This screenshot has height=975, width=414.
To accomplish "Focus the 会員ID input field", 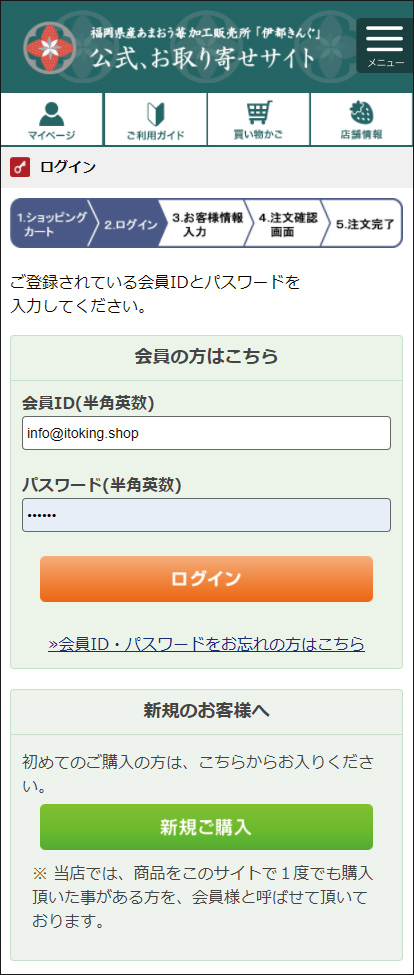I will 206,433.
